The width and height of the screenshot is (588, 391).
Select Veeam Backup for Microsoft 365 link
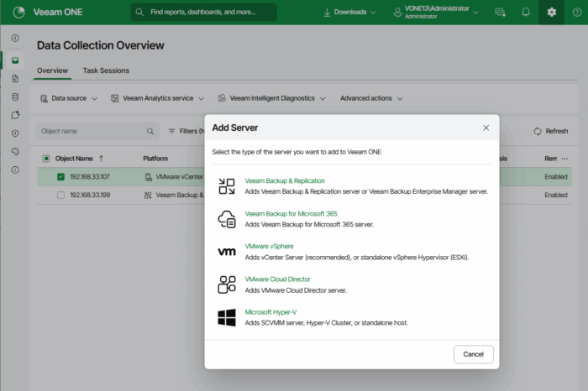291,214
